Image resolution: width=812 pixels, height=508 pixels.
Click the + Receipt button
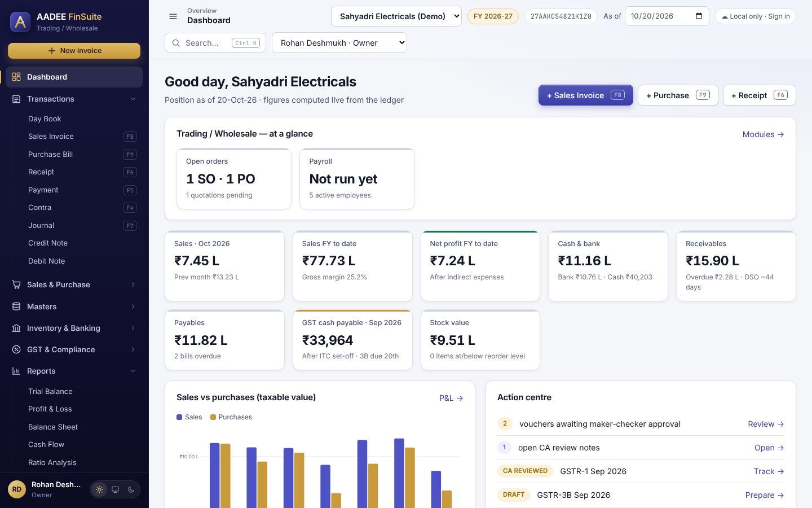pyautogui.click(x=760, y=95)
